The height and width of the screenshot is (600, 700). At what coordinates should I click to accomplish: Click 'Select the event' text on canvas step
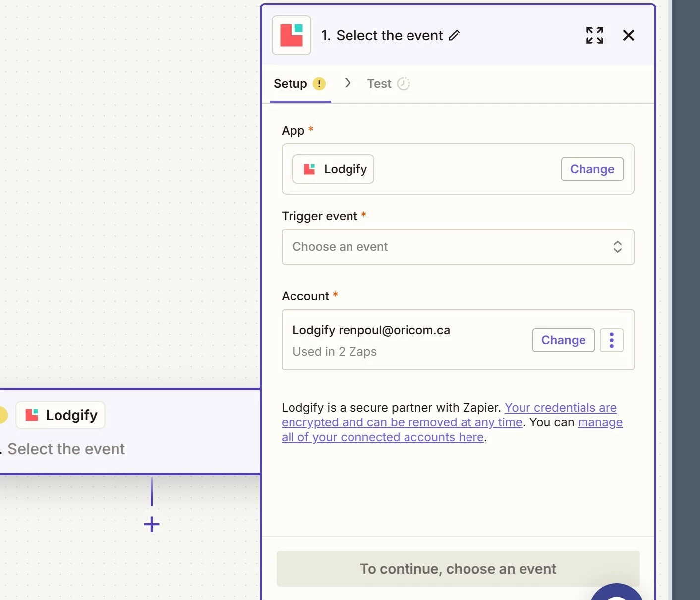coord(66,449)
